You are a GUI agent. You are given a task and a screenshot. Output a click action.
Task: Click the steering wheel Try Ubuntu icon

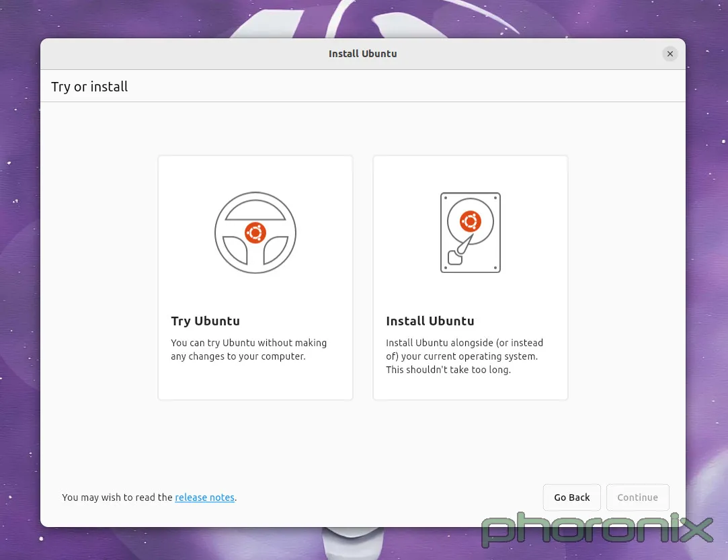[x=255, y=233]
